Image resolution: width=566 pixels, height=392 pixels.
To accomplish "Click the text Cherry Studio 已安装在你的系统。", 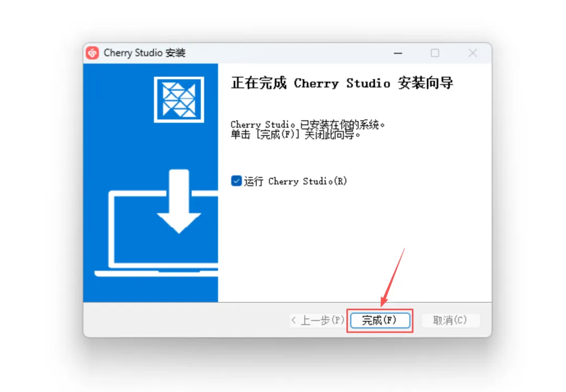I will click(308, 125).
